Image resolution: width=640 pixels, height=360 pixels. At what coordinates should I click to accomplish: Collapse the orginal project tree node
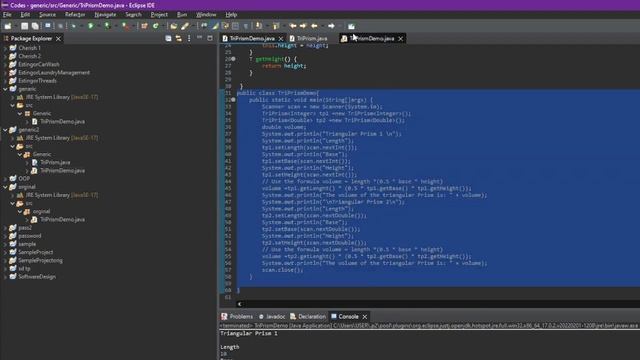point(5,187)
